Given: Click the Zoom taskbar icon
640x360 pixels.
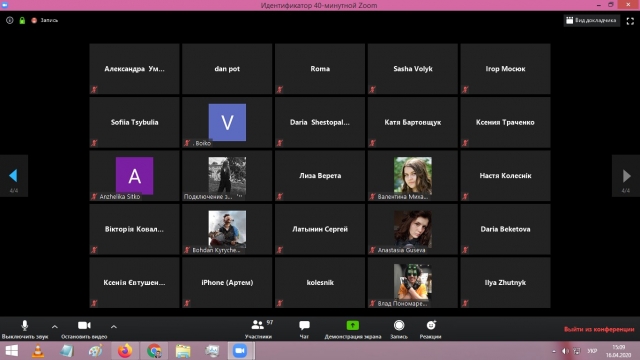Looking at the screenshot, I should pyautogui.click(x=240, y=351).
